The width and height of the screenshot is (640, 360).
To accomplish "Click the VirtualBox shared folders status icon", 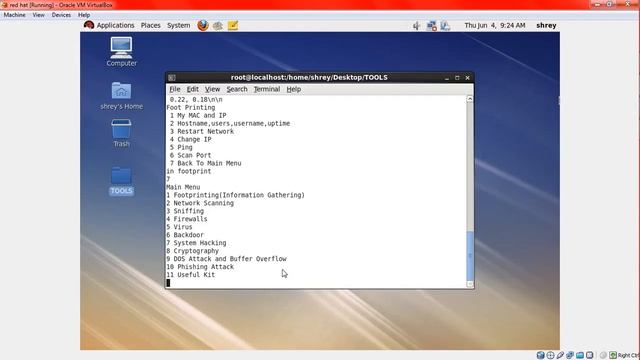I will point(580,355).
